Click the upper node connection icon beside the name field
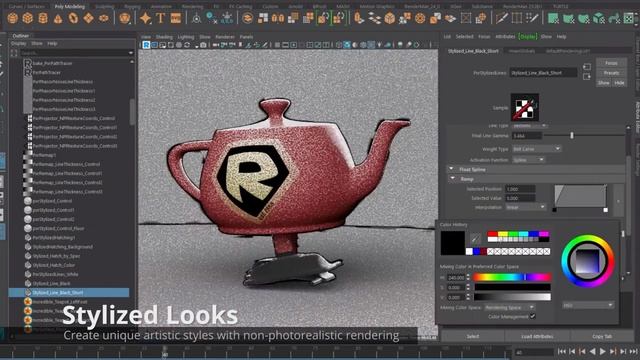This screenshot has width=640, height=360. coord(587,67)
